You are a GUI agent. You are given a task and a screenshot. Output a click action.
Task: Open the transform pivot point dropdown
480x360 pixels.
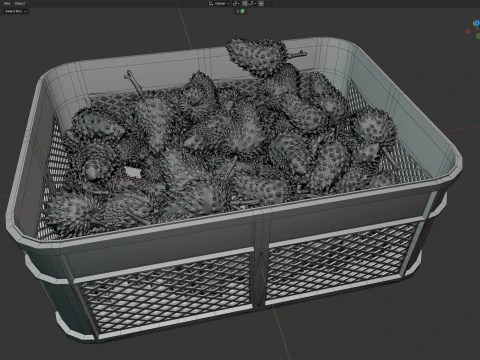(236, 3)
